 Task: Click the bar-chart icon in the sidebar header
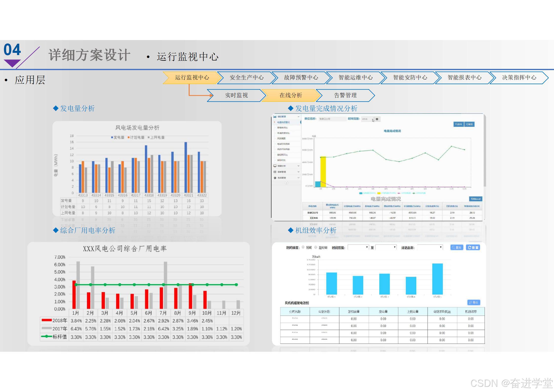click(275, 117)
